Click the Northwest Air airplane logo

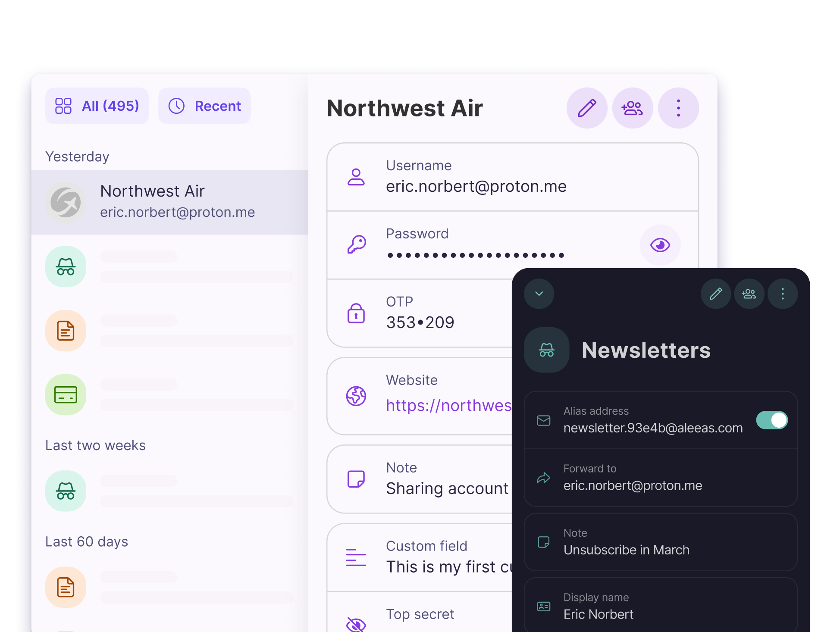66,202
